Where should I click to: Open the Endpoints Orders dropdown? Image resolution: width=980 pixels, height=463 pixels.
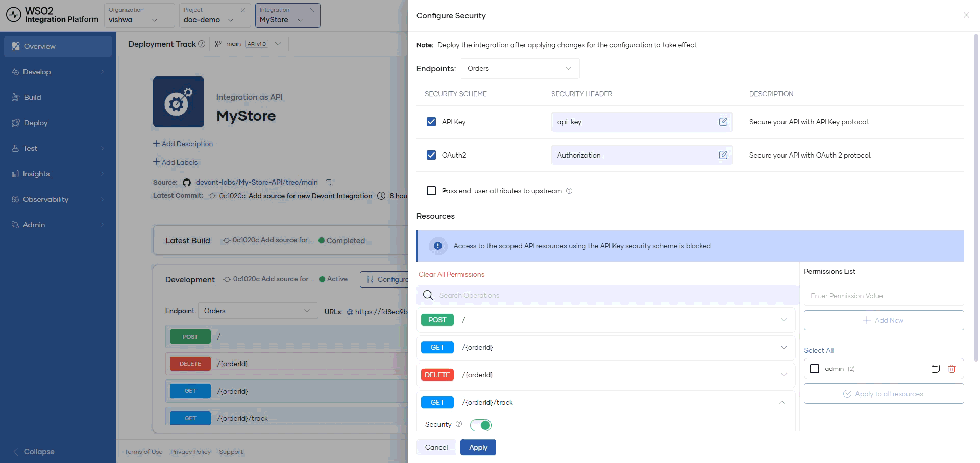point(520,68)
